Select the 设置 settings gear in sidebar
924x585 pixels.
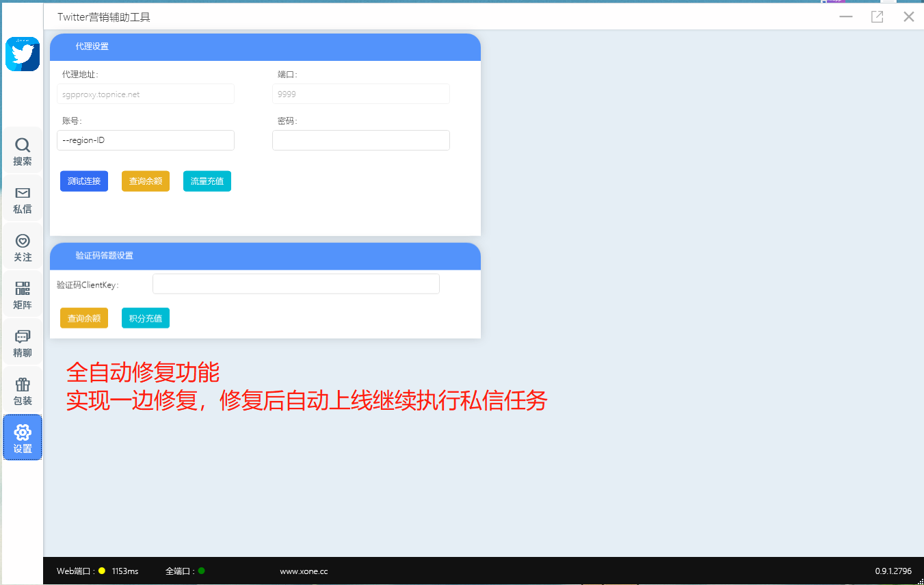(23, 437)
